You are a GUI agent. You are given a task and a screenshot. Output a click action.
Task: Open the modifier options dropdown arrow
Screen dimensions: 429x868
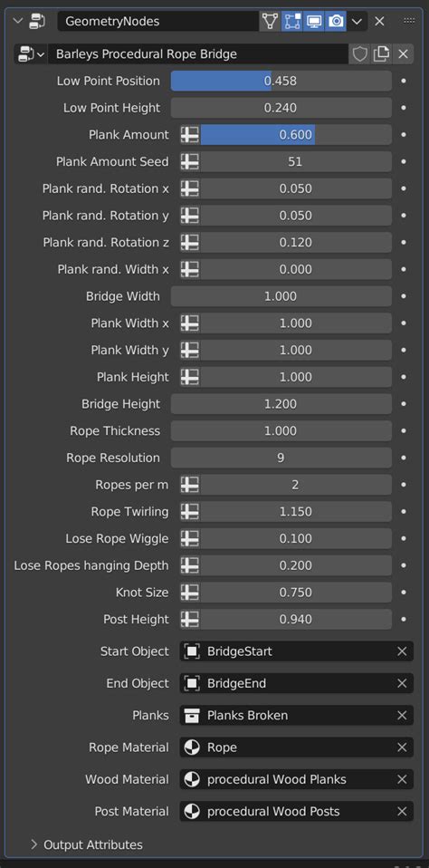[x=357, y=22]
